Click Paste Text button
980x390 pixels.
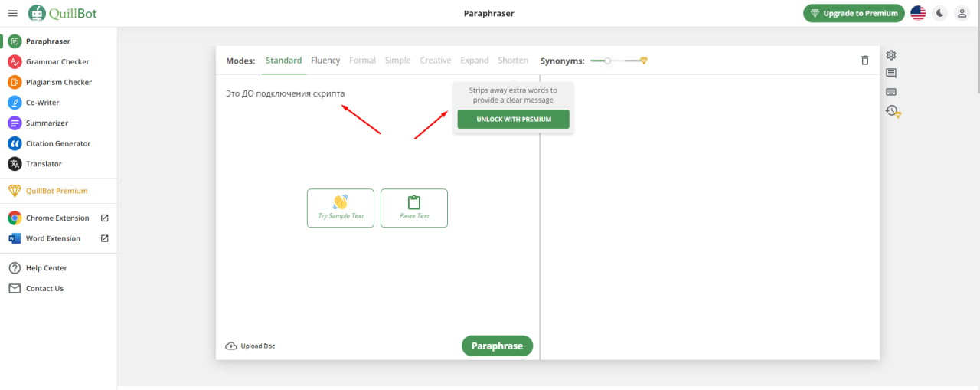(414, 208)
